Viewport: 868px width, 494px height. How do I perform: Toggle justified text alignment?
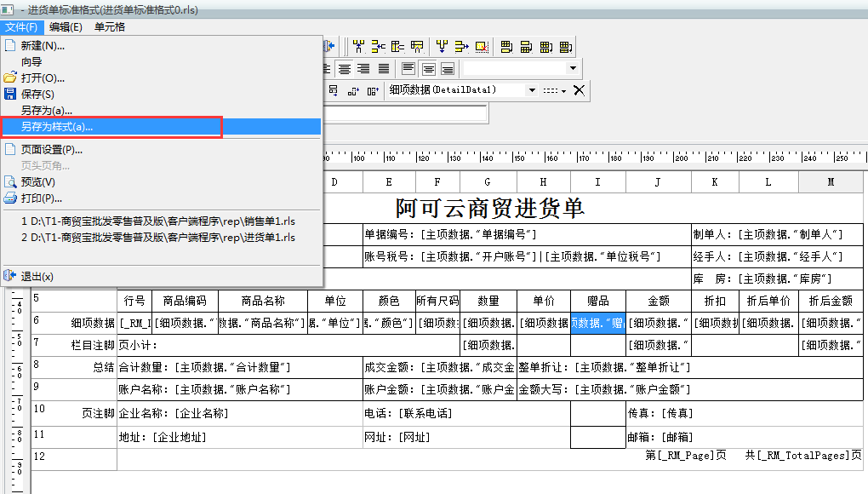click(x=383, y=69)
